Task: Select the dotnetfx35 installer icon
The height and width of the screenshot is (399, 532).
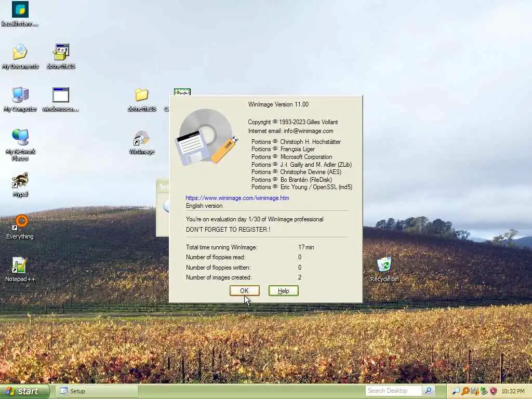Action: [x=61, y=57]
